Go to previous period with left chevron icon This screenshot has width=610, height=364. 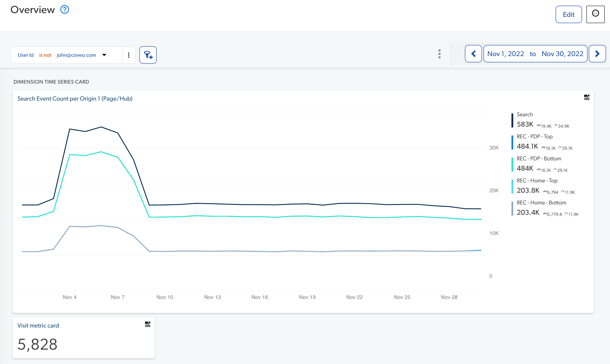click(473, 54)
